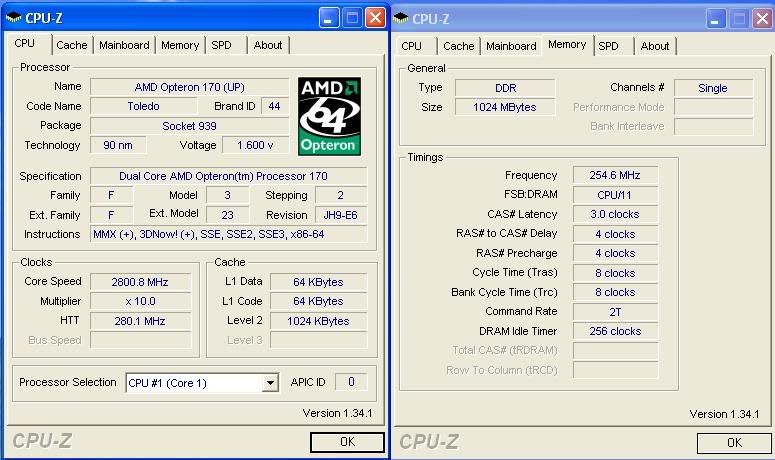The height and width of the screenshot is (460, 775).
Task: Click the Level 2 cache value '1024 KBytes'
Action: (x=318, y=321)
